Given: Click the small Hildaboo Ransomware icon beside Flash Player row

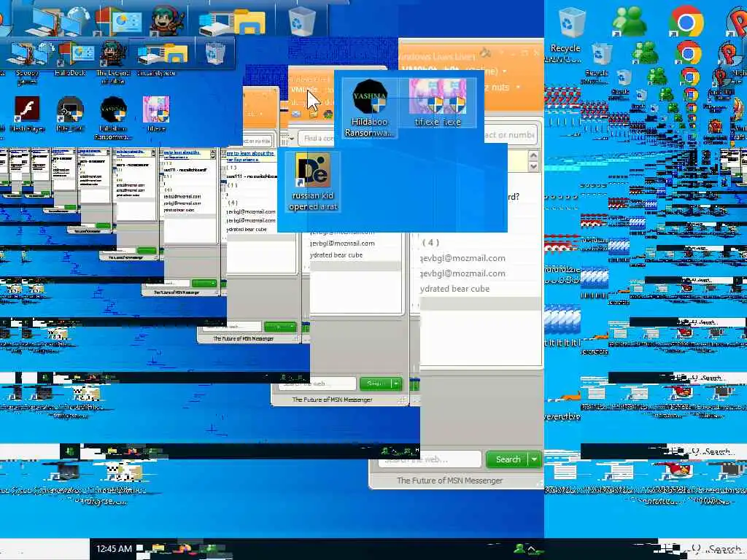Looking at the screenshot, I should click(x=113, y=117).
